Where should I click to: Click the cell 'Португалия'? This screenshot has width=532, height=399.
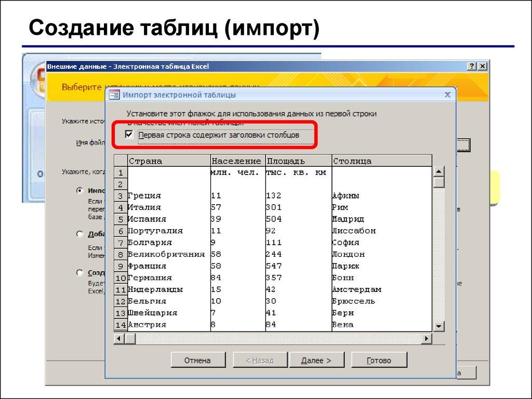click(x=169, y=231)
